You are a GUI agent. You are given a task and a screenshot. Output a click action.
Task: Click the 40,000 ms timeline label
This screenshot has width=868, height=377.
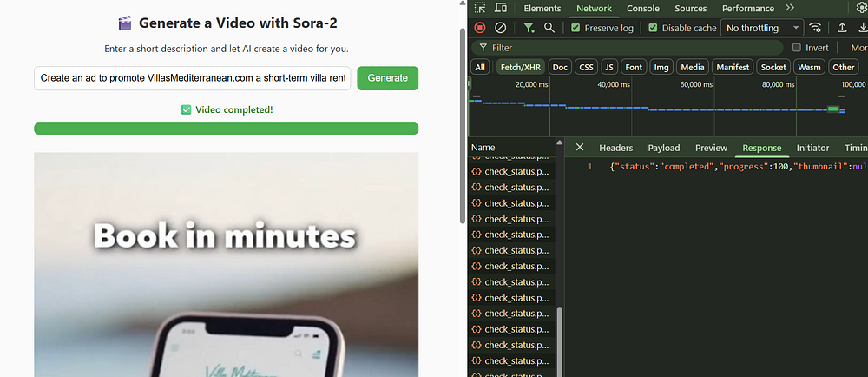tap(614, 85)
